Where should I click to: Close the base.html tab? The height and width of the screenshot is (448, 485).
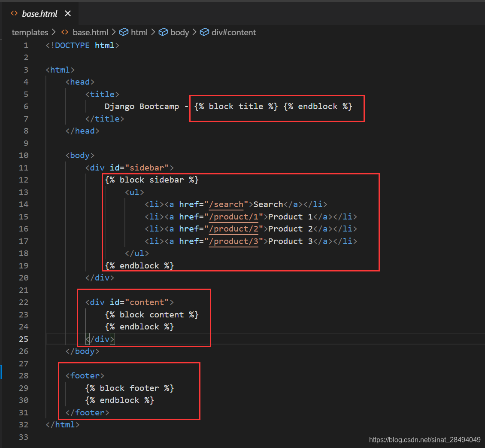tap(67, 13)
